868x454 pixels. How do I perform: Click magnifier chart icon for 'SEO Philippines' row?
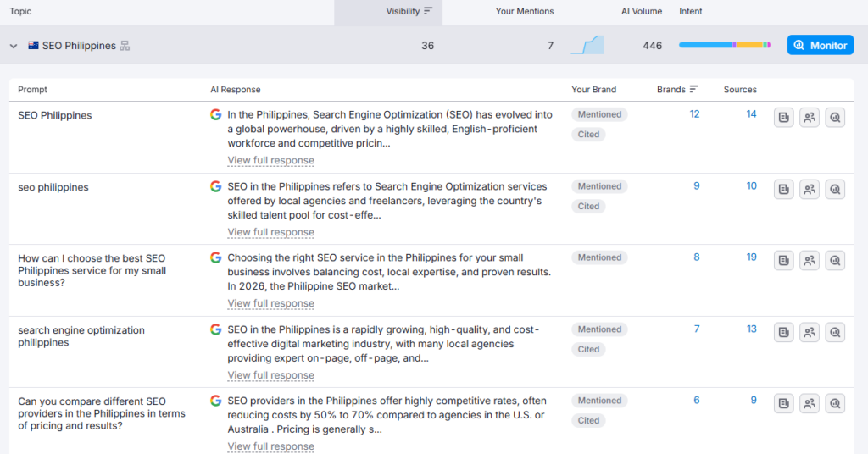[835, 117]
